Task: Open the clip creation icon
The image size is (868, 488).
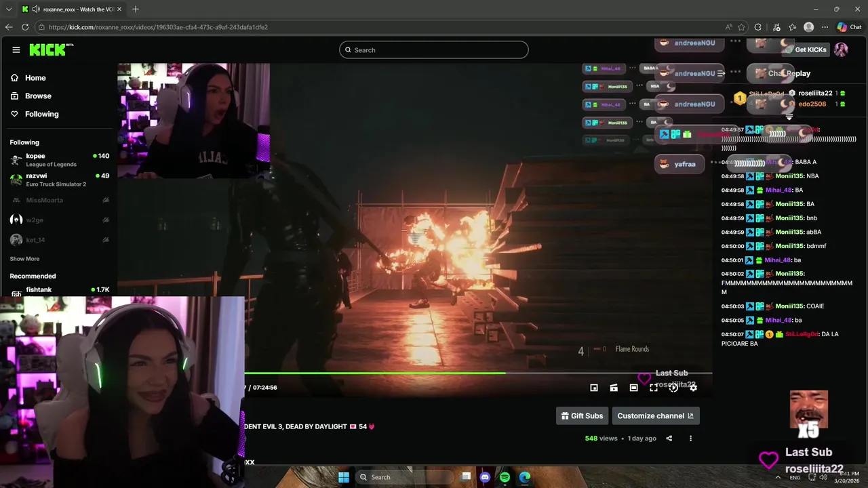Action: click(614, 388)
